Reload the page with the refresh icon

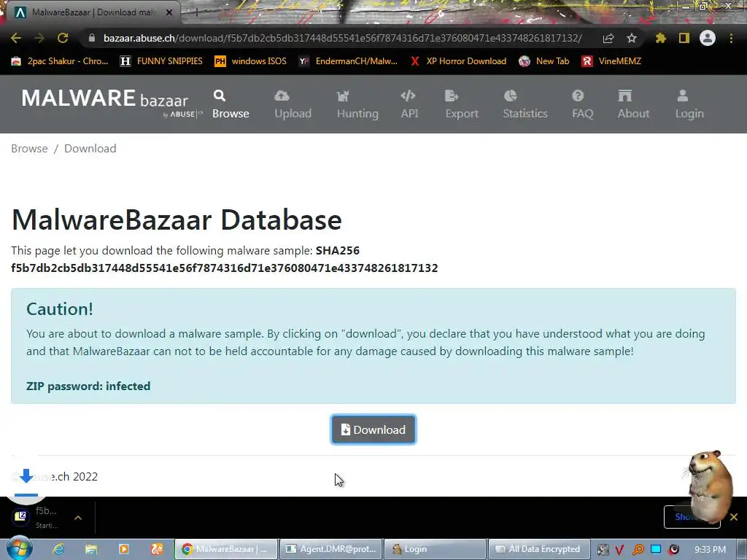(63, 38)
